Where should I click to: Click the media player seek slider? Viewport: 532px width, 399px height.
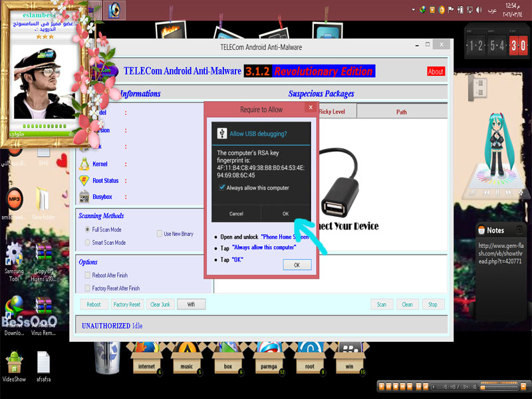coord(499,387)
